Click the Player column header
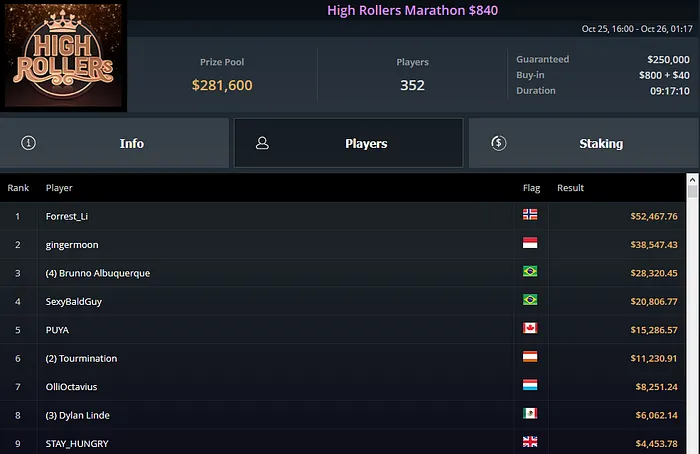700x454 pixels. pos(59,188)
